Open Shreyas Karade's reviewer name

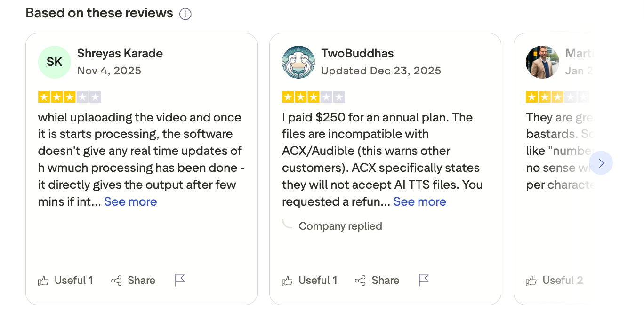(x=120, y=54)
